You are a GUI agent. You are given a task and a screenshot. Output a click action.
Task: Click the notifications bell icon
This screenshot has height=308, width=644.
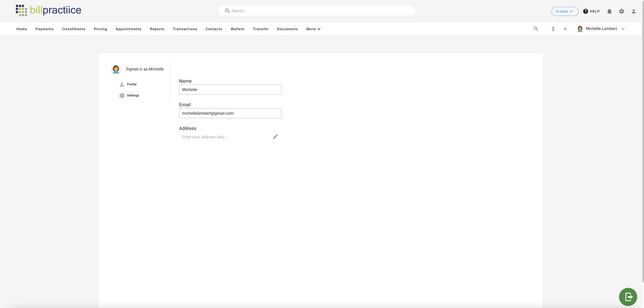point(609,11)
